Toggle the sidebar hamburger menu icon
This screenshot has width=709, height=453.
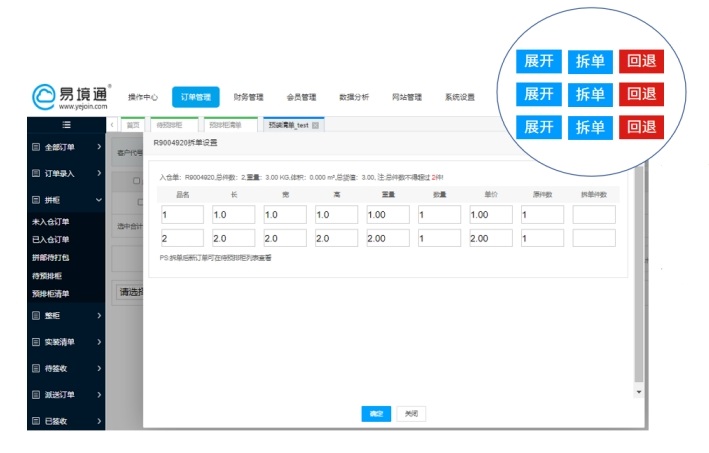[x=66, y=124]
